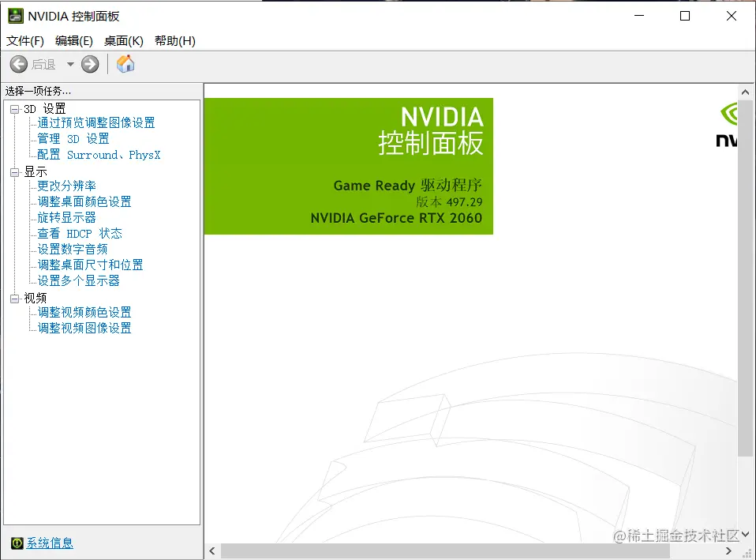This screenshot has width=756, height=560.
Task: Click the horizontal scrollbar thumb
Action: (x=445, y=551)
